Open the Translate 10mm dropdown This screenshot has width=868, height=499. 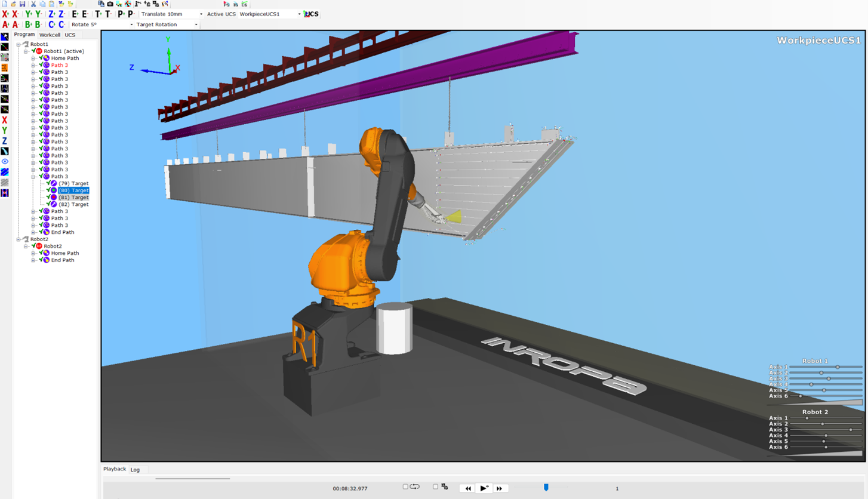point(200,13)
